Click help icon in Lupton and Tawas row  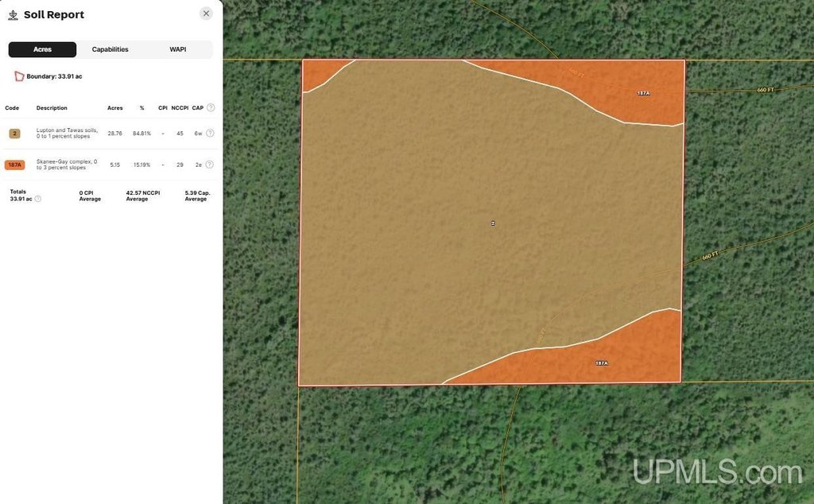(210, 134)
